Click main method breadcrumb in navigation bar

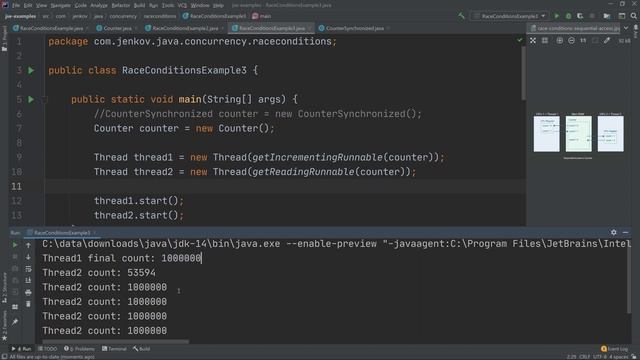262,16
